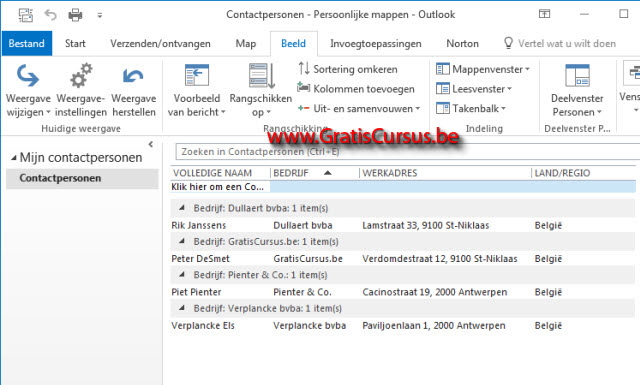The height and width of the screenshot is (385, 640).
Task: Click the Print icon in quick access toolbar
Action: point(75,15)
